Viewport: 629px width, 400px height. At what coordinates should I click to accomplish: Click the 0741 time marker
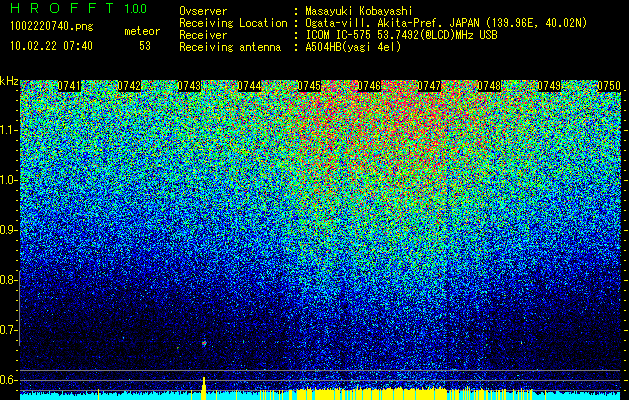tap(69, 86)
